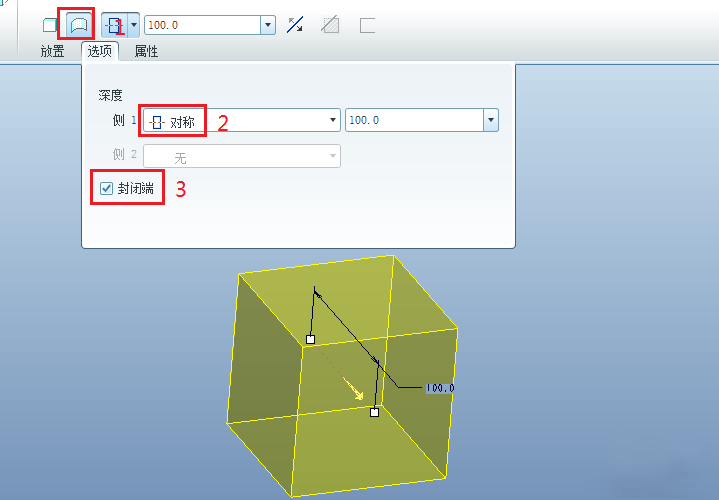Open the 选项 tab
The height and width of the screenshot is (500, 719).
[100, 51]
